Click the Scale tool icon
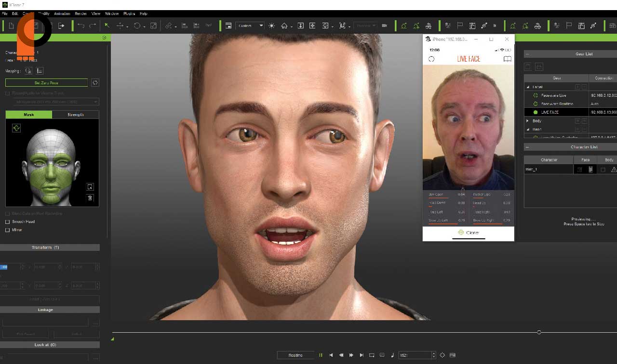 click(x=153, y=26)
